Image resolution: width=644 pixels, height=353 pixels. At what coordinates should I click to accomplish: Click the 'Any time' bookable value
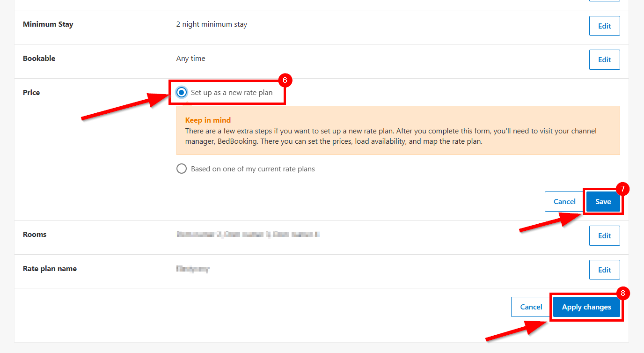pos(190,59)
